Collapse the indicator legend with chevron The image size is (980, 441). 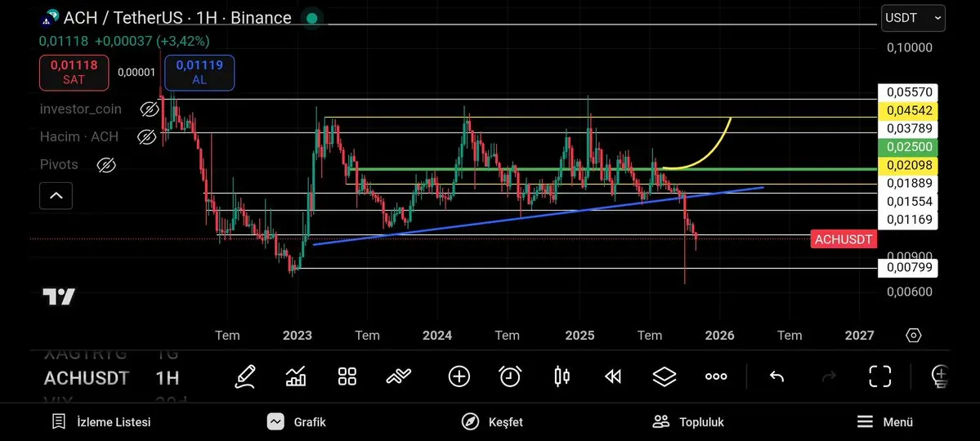click(56, 195)
